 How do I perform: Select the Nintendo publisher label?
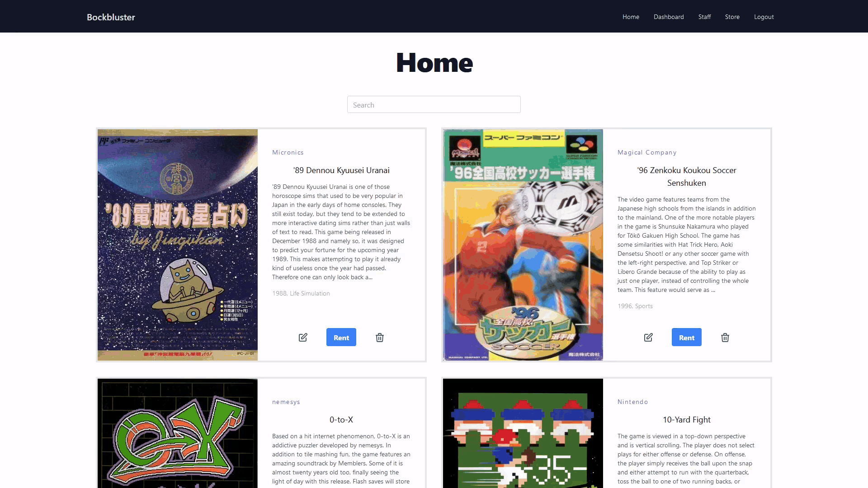[x=632, y=401]
